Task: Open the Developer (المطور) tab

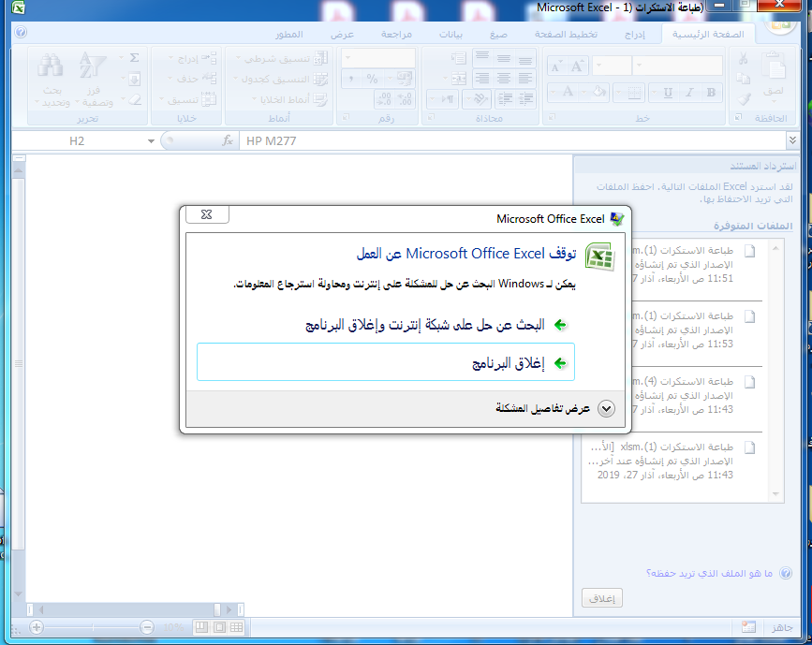Action: [289, 34]
